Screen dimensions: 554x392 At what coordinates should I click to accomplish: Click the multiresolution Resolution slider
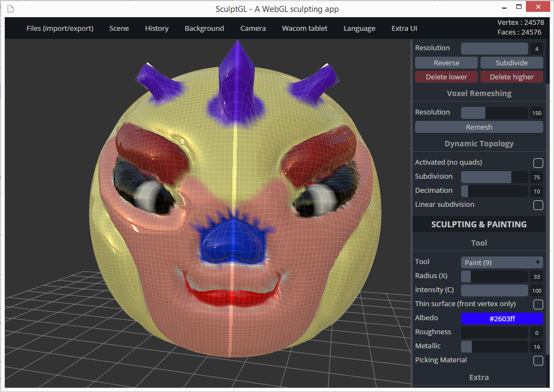(495, 49)
